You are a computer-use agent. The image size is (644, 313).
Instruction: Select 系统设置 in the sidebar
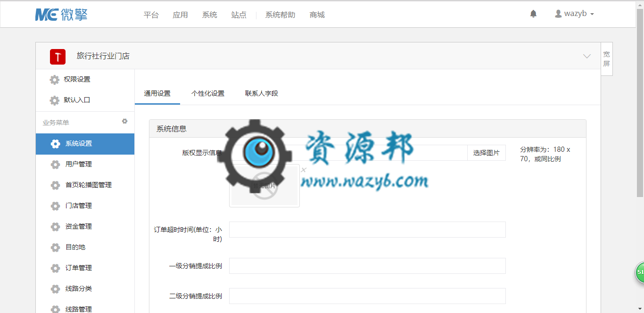(85, 144)
